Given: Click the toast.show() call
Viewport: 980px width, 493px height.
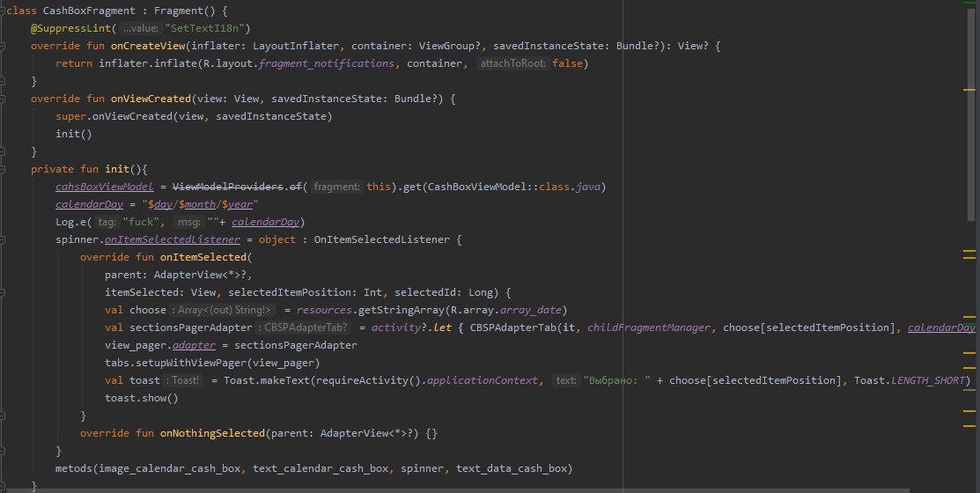Looking at the screenshot, I should (x=141, y=398).
